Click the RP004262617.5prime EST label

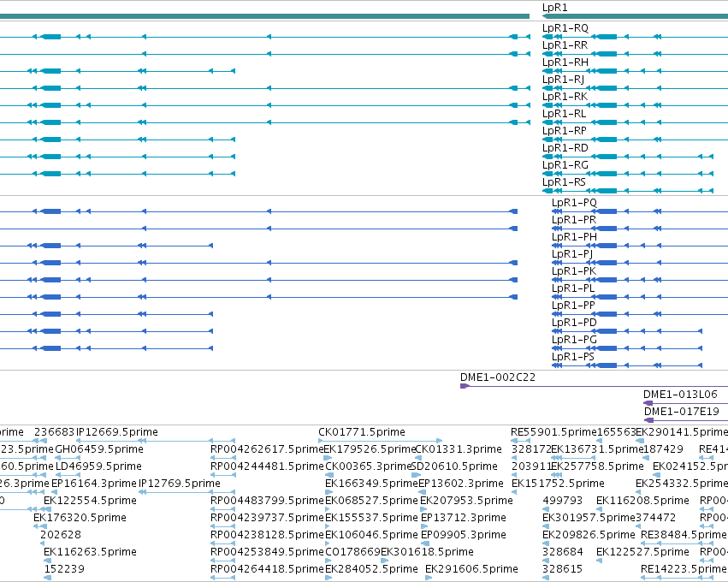[267, 449]
